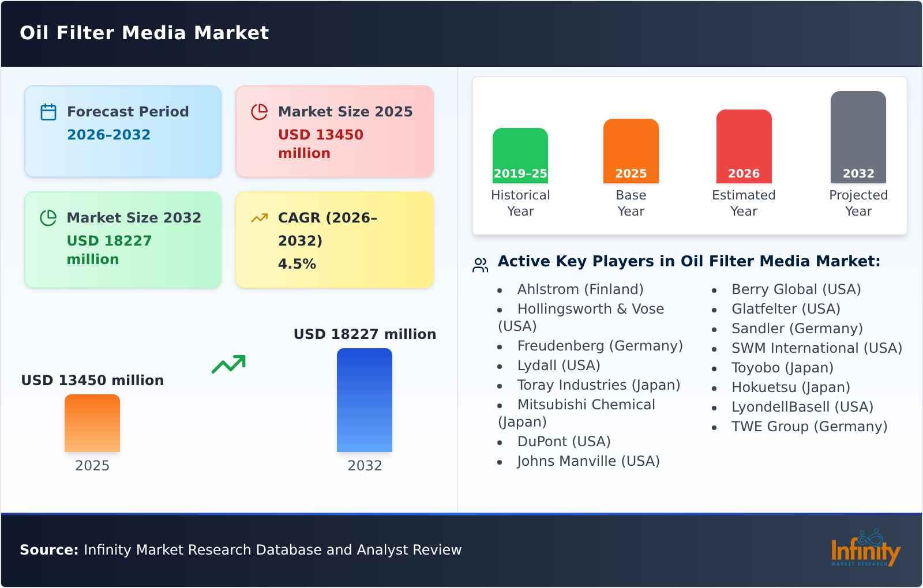Expand the CAGR 4.5% card
Screen dimensions: 923x588
click(333, 239)
